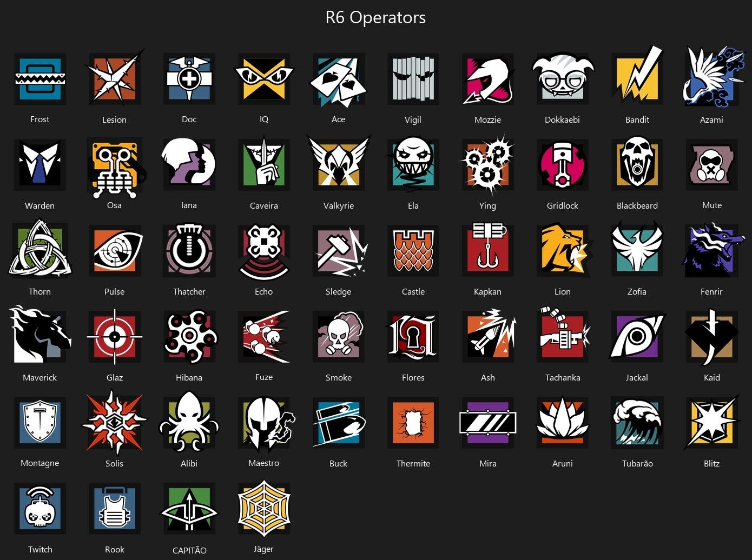Pick the Thermite operator icon

tap(413, 423)
